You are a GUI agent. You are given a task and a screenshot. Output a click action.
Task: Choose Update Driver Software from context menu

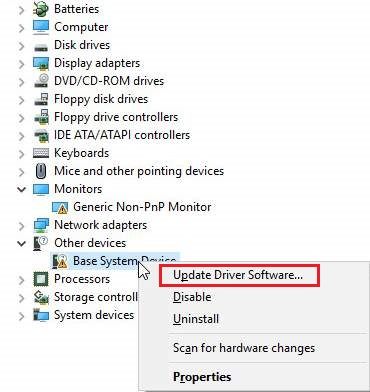(239, 275)
